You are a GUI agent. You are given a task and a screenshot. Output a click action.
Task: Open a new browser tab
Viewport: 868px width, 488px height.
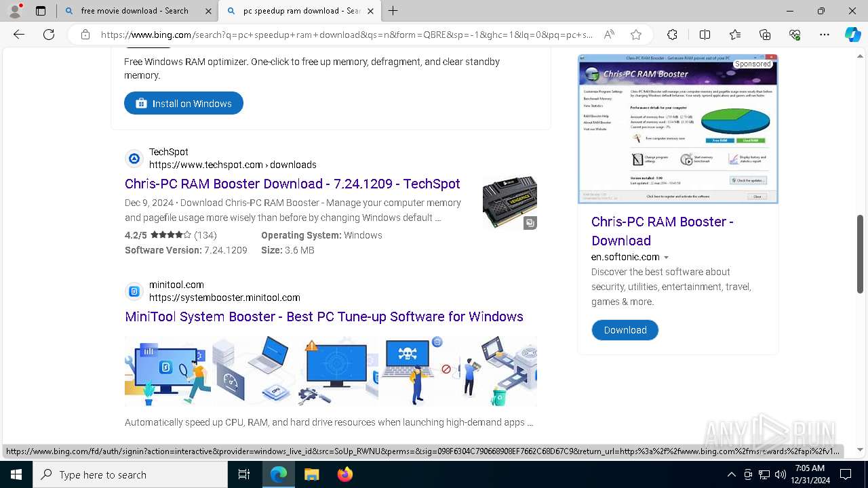point(393,11)
